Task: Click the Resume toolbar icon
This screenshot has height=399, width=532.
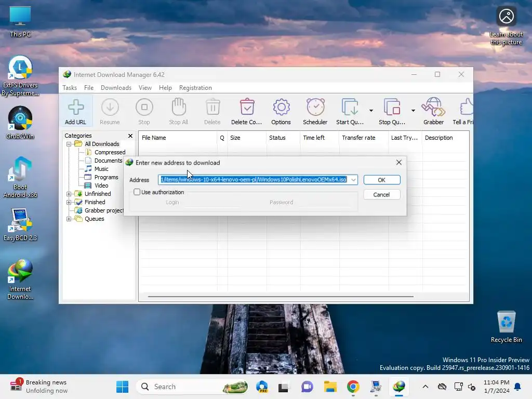Action: click(x=110, y=111)
